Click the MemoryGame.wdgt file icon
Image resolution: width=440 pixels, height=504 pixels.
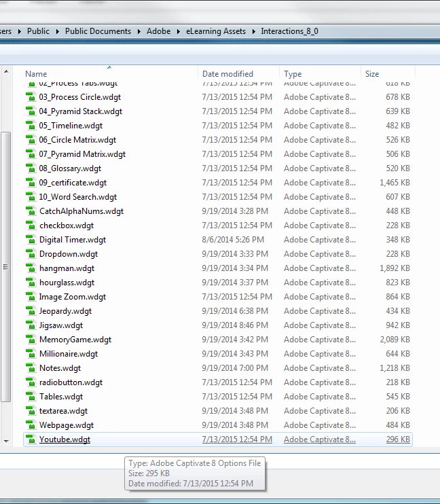click(x=31, y=340)
